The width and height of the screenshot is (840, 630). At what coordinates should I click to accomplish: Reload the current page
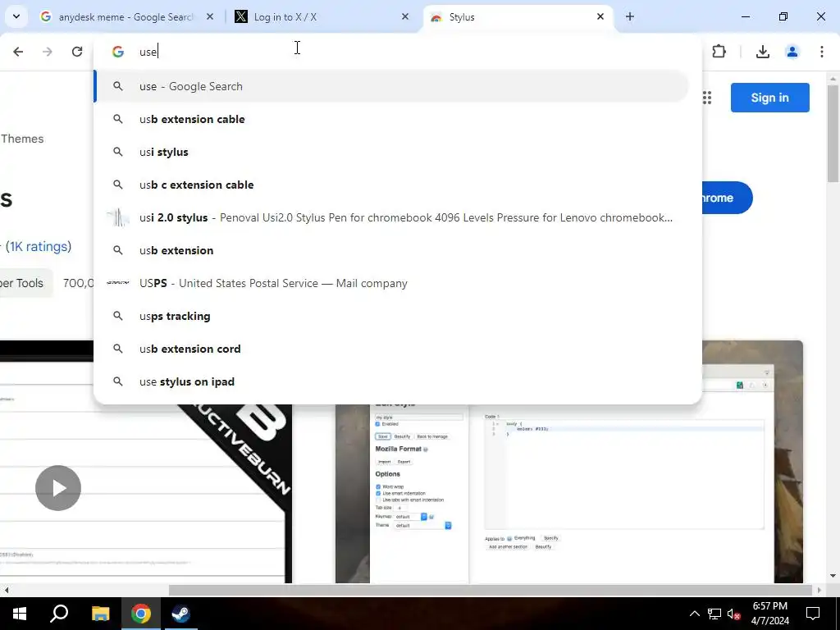(x=77, y=52)
